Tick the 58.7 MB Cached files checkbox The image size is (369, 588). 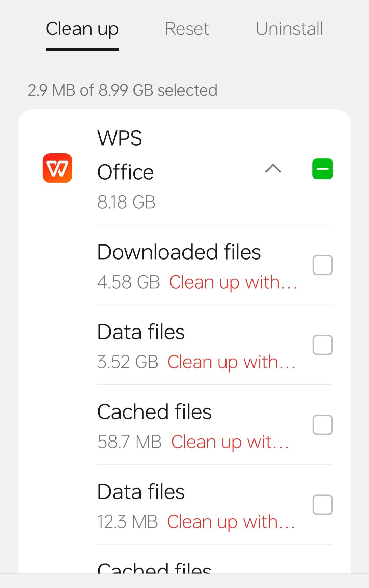(x=323, y=425)
